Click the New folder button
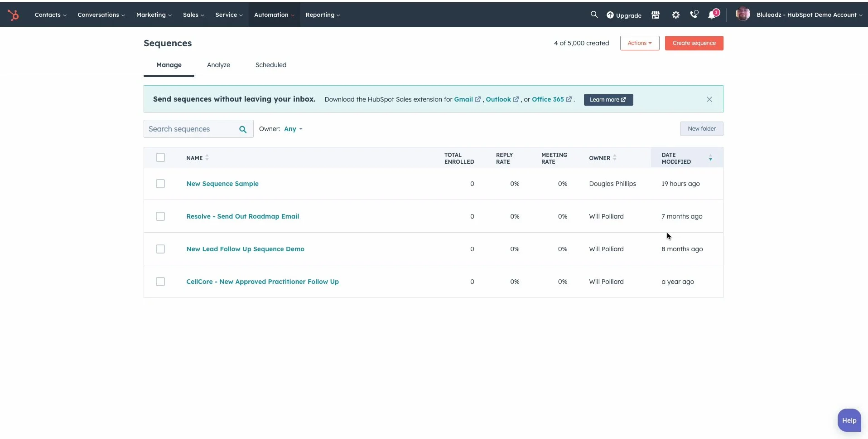868x439 pixels. click(x=701, y=129)
